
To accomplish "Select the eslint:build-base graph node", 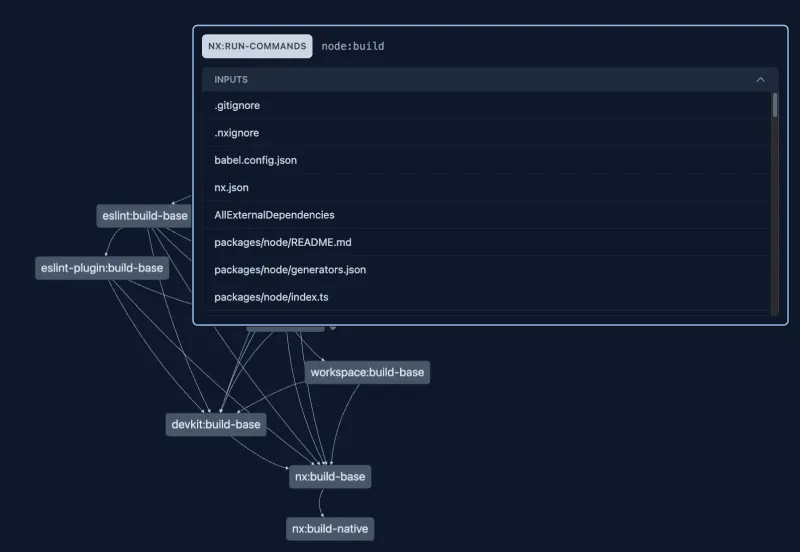I will (x=145, y=216).
